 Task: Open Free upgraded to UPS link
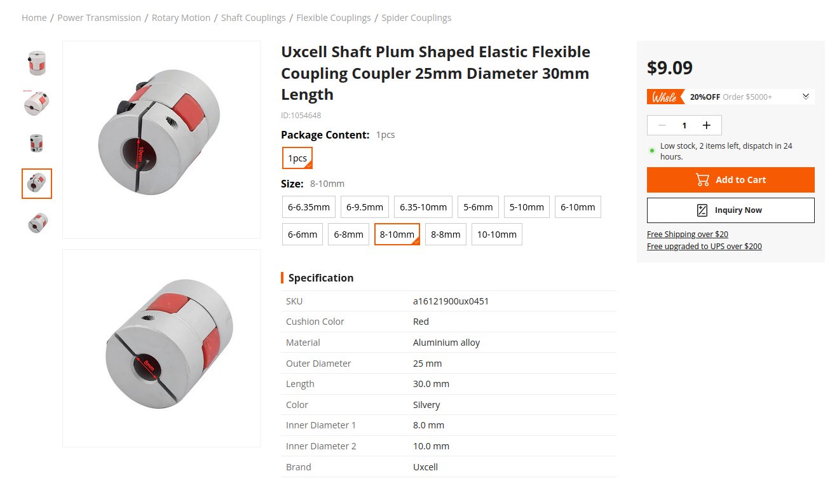pos(704,247)
